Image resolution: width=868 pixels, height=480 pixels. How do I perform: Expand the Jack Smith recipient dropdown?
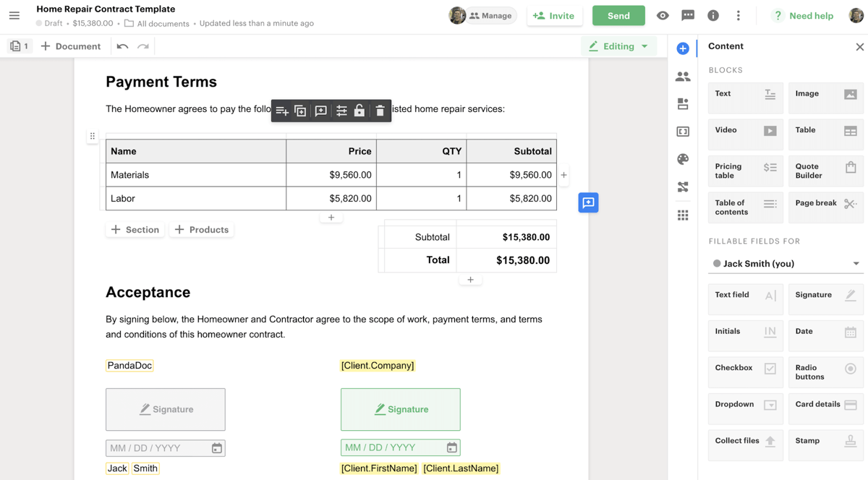coord(786,263)
